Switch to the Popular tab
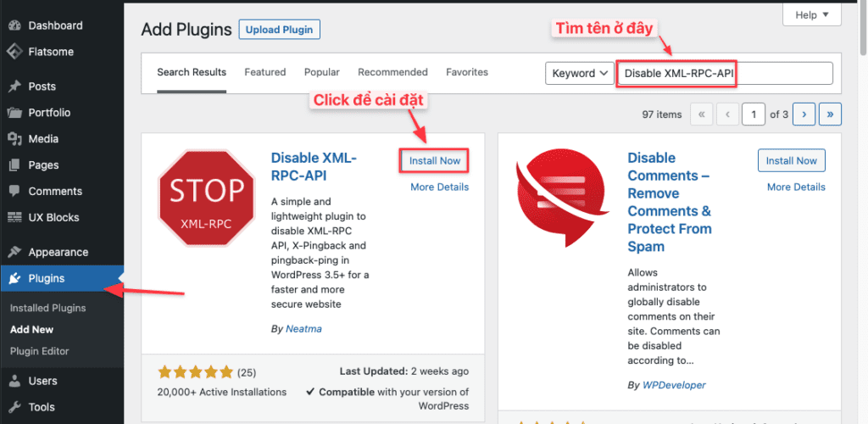This screenshot has width=868, height=424. point(321,73)
